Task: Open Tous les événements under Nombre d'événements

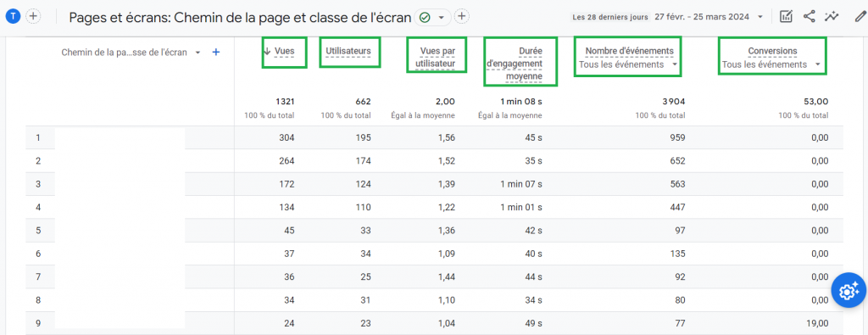Action: coord(628,64)
